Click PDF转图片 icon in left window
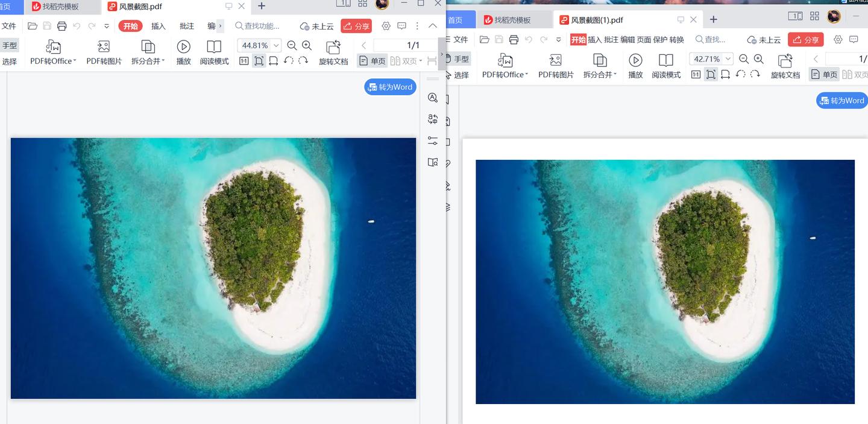The image size is (868, 424). pyautogui.click(x=104, y=47)
